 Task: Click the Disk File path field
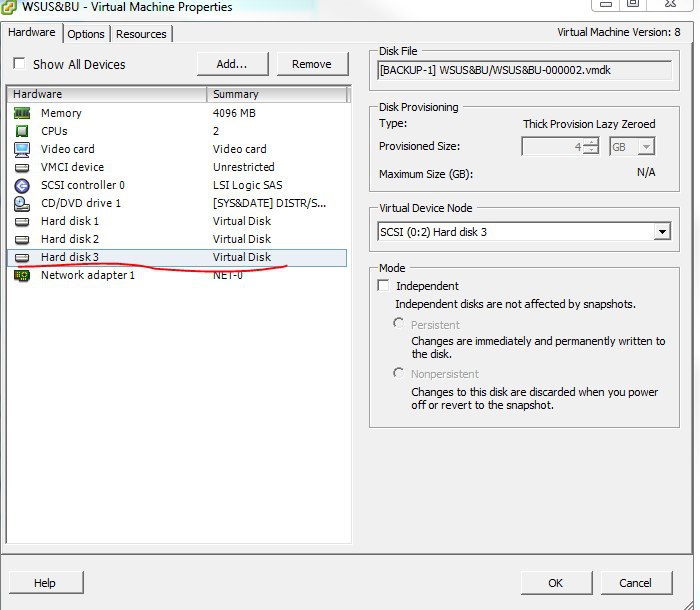click(x=525, y=70)
